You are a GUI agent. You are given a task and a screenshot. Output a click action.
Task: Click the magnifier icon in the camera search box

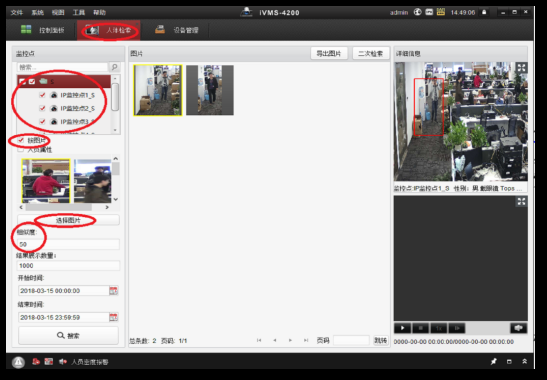tap(114, 67)
